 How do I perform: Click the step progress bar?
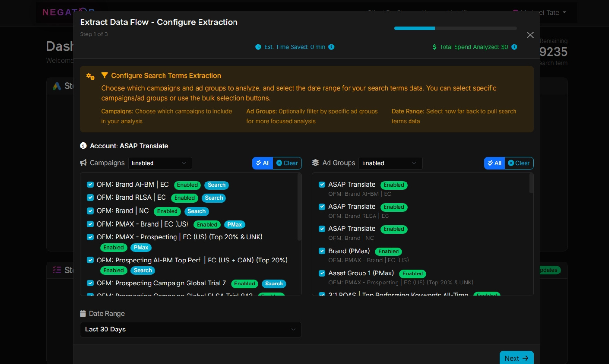(455, 28)
